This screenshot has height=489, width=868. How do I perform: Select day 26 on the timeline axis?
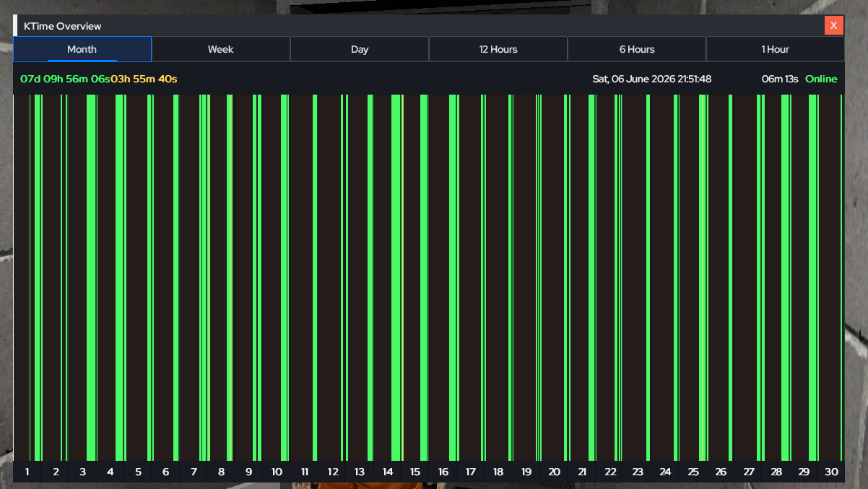pos(721,472)
